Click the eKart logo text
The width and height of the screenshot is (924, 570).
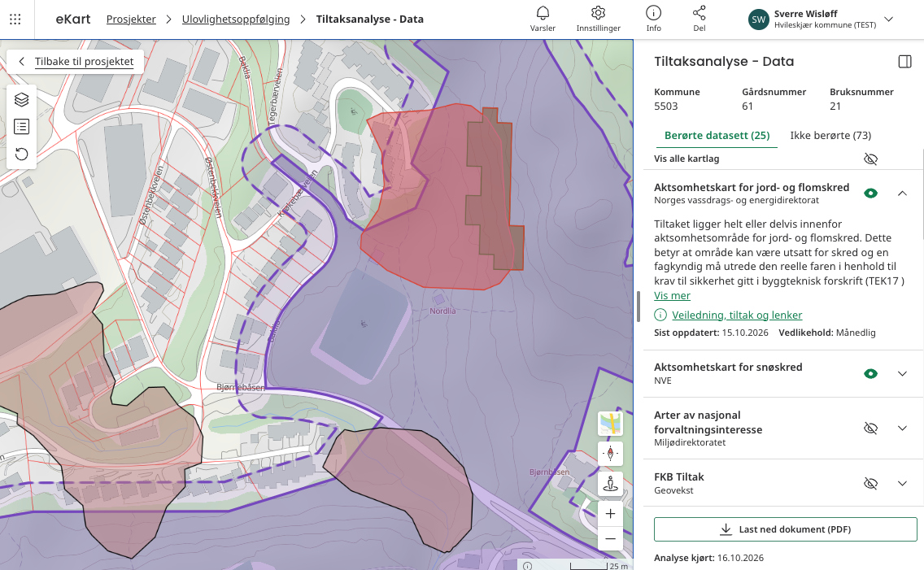pos(73,20)
